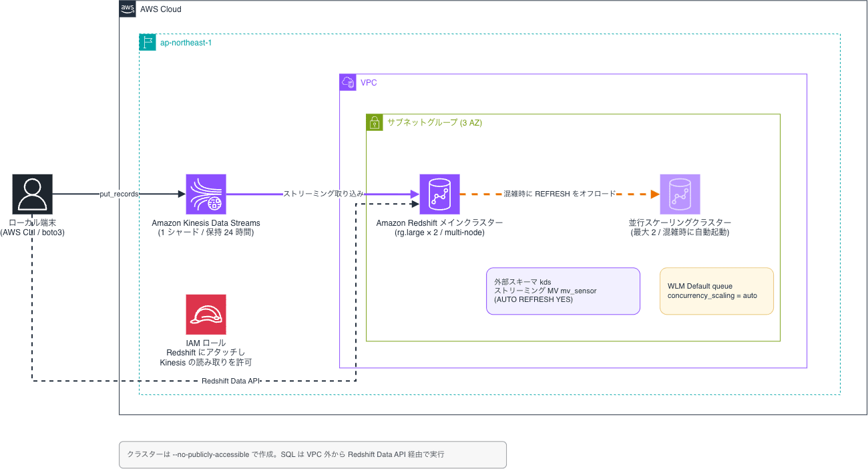Select the ストリーミング MV mv_sensor line

click(x=546, y=291)
